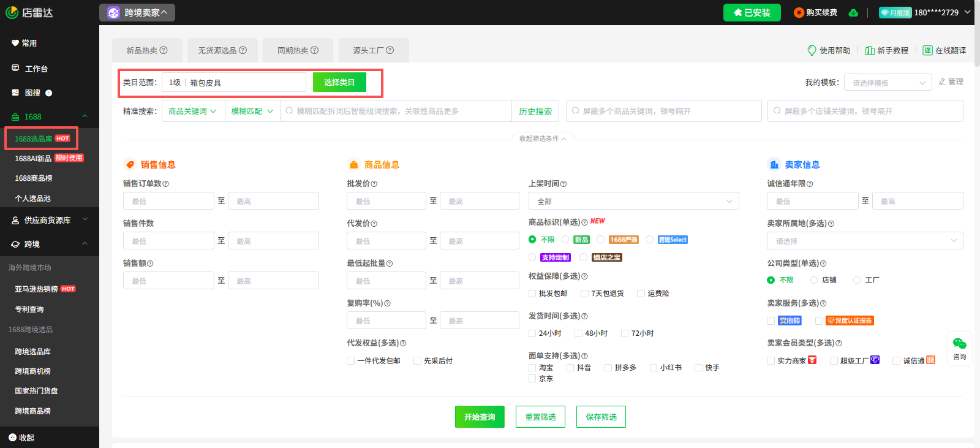The height and width of the screenshot is (448, 980).
Task: Collapse filters via 收起筛选条件
Action: pos(543,139)
